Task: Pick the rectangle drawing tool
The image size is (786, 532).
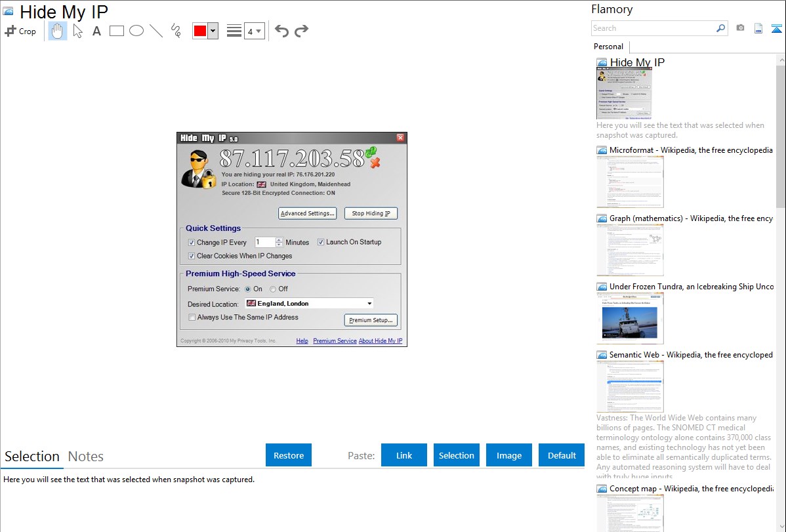Action: pos(116,31)
